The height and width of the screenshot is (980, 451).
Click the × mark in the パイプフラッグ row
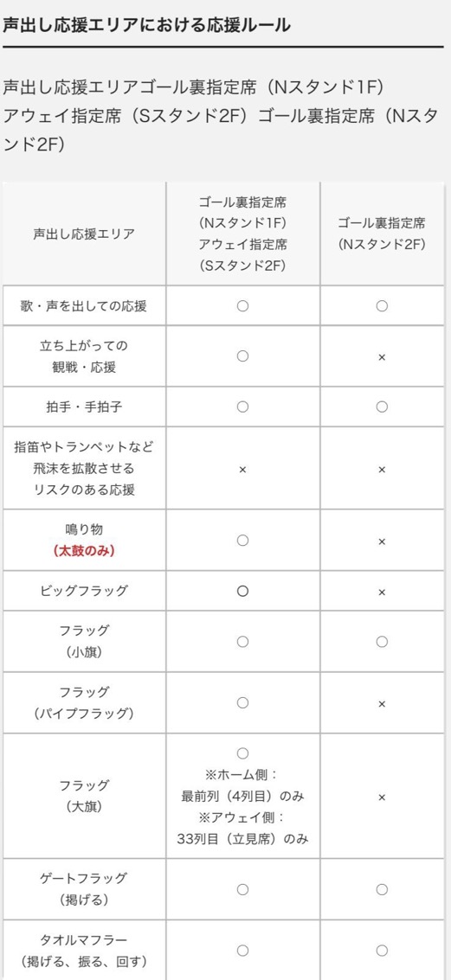coord(382,704)
